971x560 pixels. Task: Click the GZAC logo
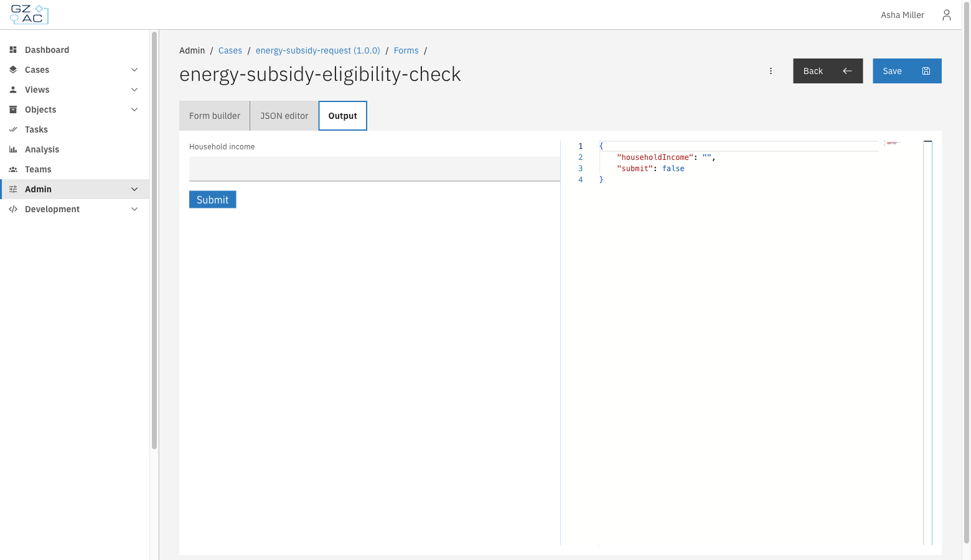point(29,14)
